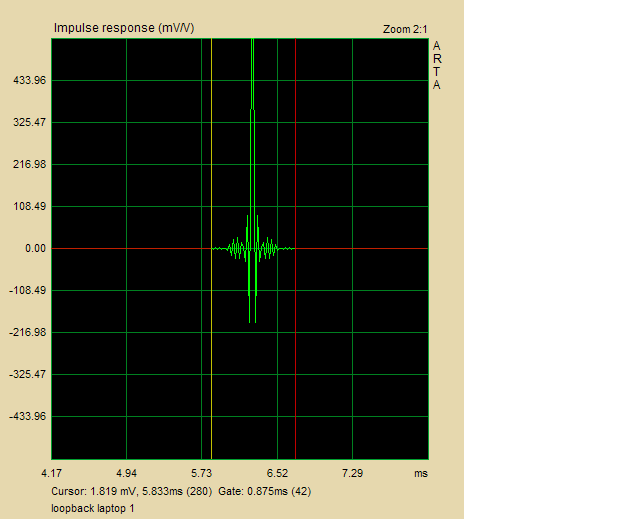Image resolution: width=640 pixels, height=519 pixels.
Task: Click the 'Zoom 2:1' label
Action: tap(405, 29)
